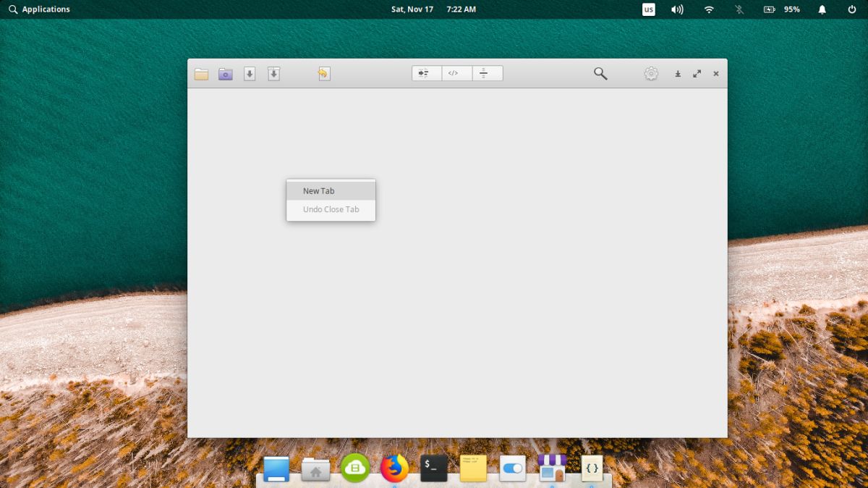
Task: Save the file with the first down-arrow icon
Action: [250, 74]
